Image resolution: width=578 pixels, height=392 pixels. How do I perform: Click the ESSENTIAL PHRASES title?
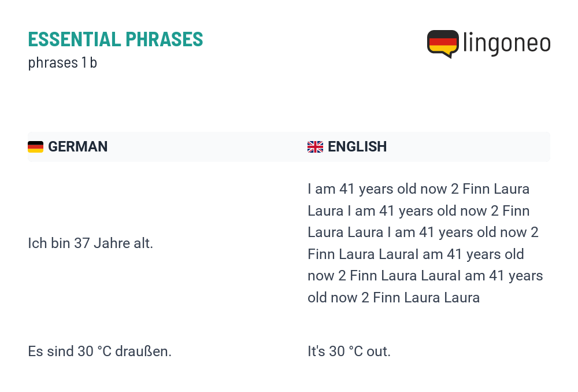coord(116,39)
